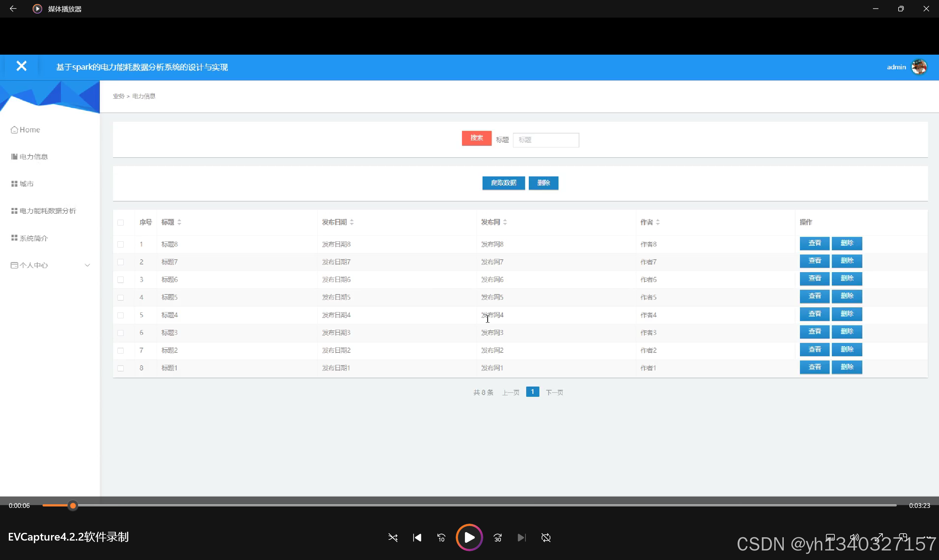Click the video progress seek bar
Viewport: 939px width, 560px height.
click(x=468, y=505)
